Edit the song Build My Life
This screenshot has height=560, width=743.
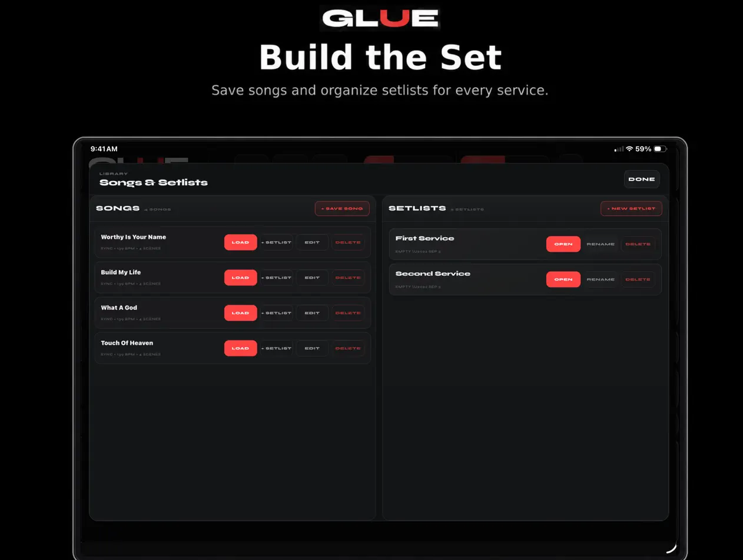pos(312,278)
